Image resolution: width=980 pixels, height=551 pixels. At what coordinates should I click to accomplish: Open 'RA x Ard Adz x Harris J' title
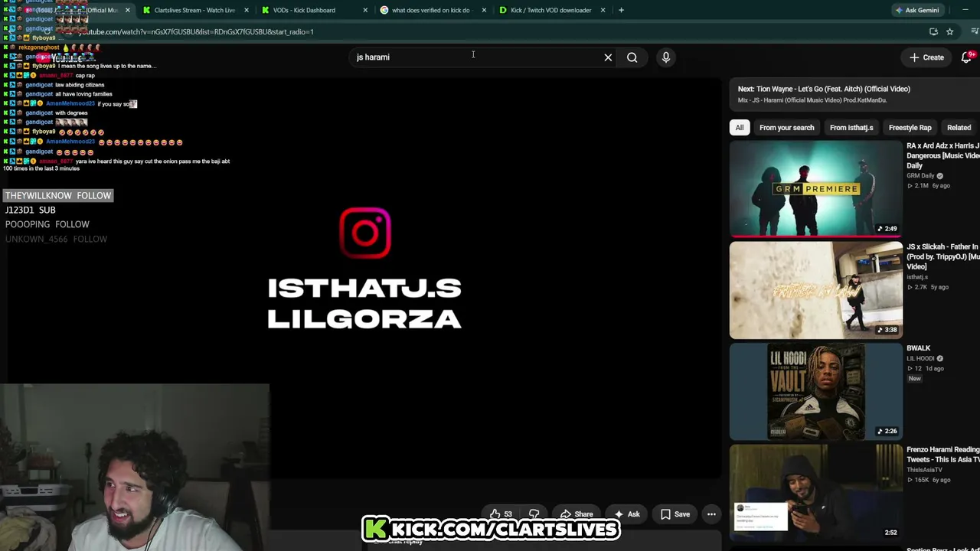pyautogui.click(x=943, y=155)
